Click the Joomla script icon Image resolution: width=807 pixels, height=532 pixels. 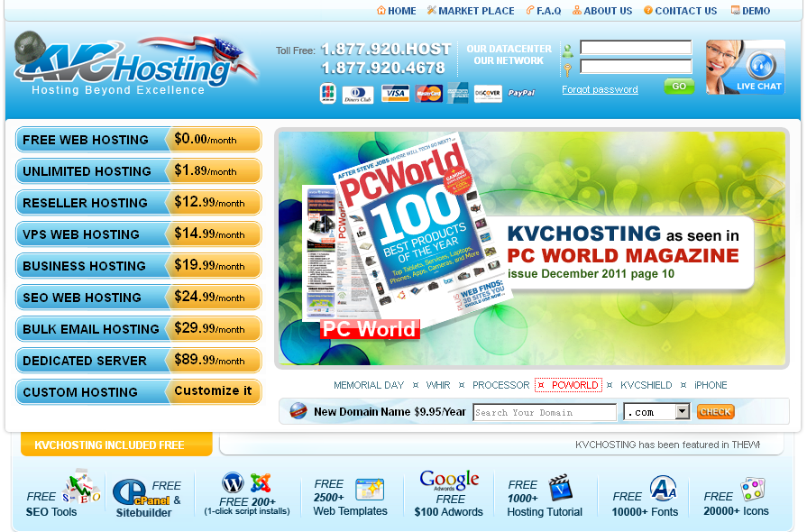pos(261,483)
